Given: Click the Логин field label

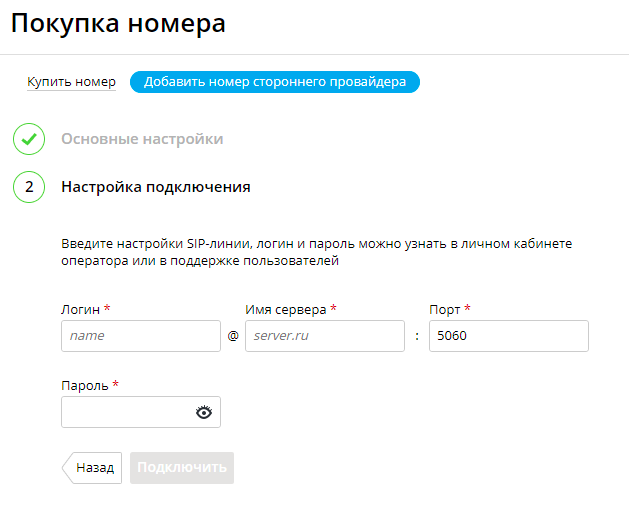Looking at the screenshot, I should pos(81,310).
